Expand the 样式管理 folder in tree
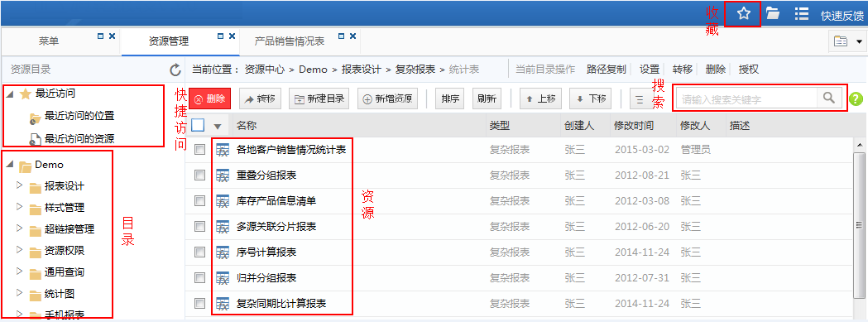Screen dimensions: 868x322 19,207
